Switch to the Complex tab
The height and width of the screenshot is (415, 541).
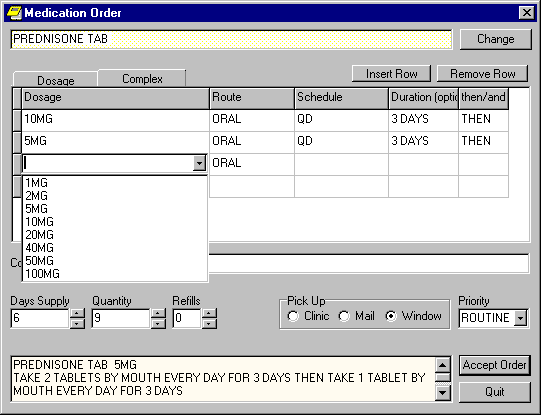point(142,79)
